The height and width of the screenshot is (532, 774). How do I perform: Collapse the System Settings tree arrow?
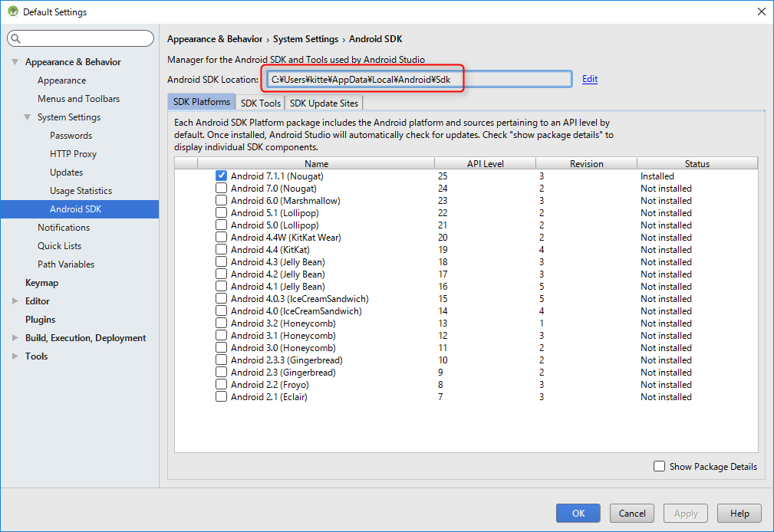[x=27, y=117]
